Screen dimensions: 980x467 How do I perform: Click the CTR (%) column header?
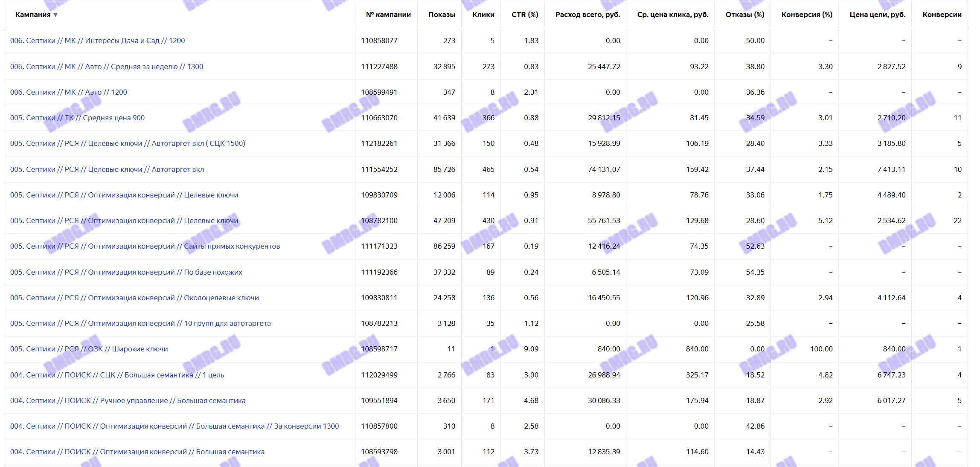pyautogui.click(x=525, y=15)
